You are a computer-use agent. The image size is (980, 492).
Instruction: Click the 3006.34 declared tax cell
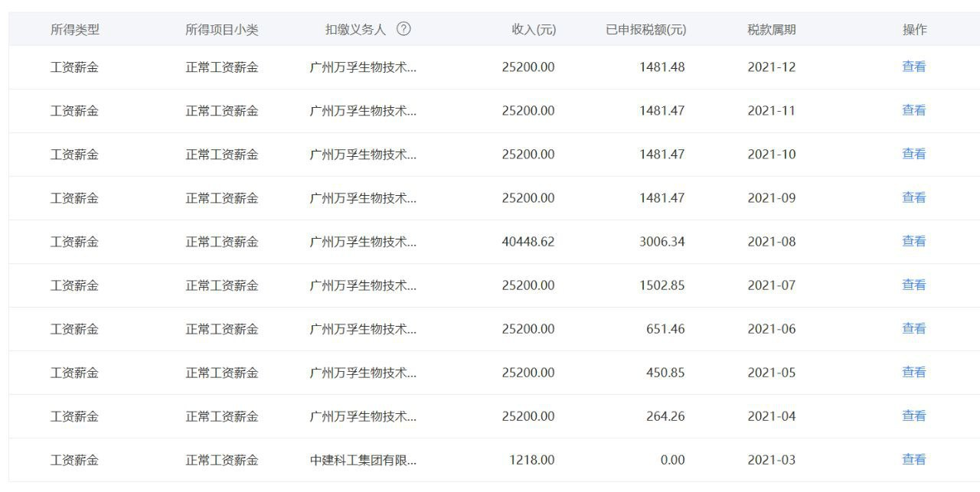point(661,242)
